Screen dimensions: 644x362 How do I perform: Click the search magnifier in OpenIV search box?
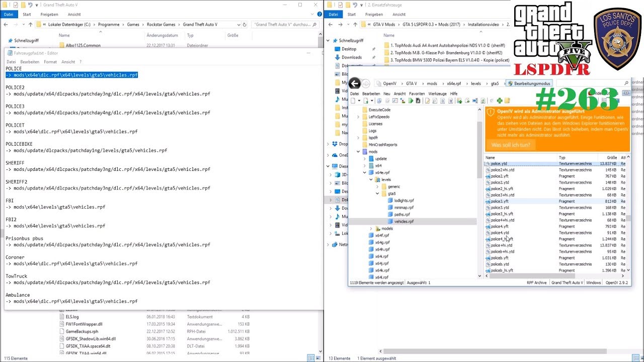626,83
